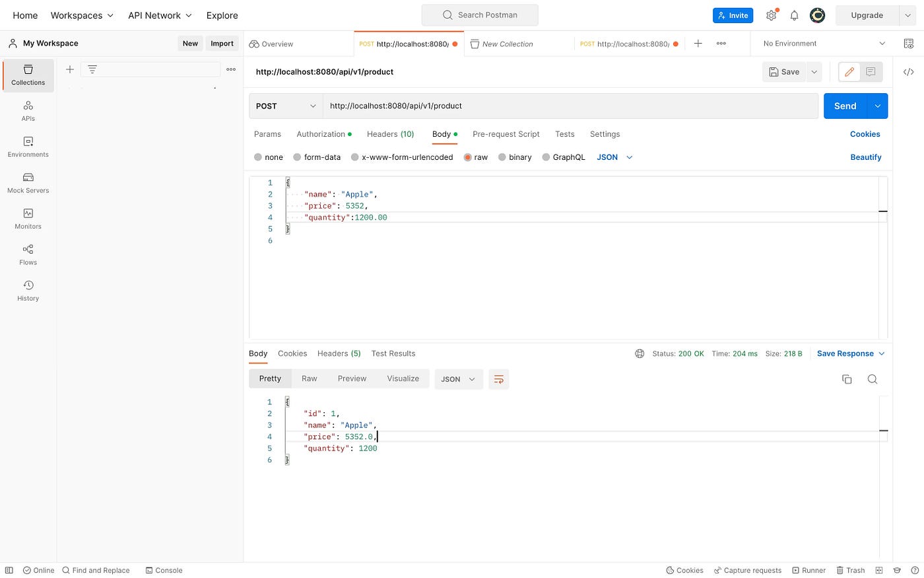Switch to edit mode pencil icon
924x578 pixels.
[849, 72]
